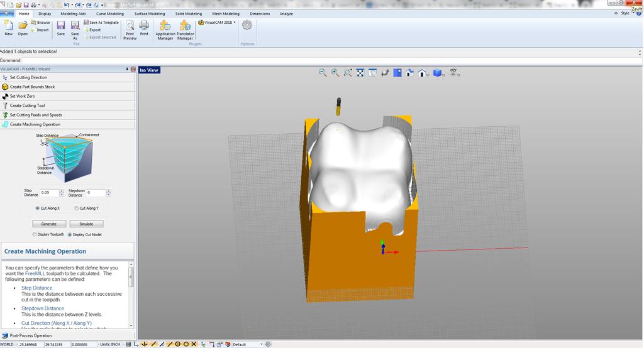The image size is (644, 348).
Task: Close the FreeMILL Wizard panel
Action: pos(133,69)
